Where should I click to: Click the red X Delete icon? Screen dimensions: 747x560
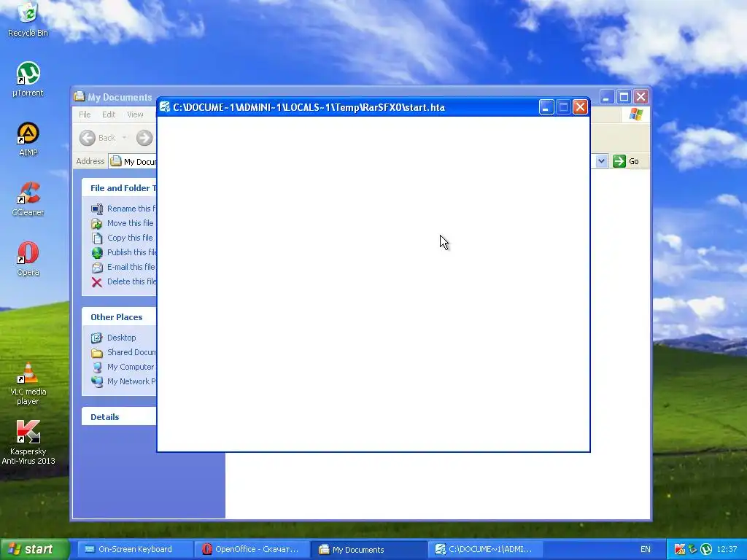(x=97, y=282)
